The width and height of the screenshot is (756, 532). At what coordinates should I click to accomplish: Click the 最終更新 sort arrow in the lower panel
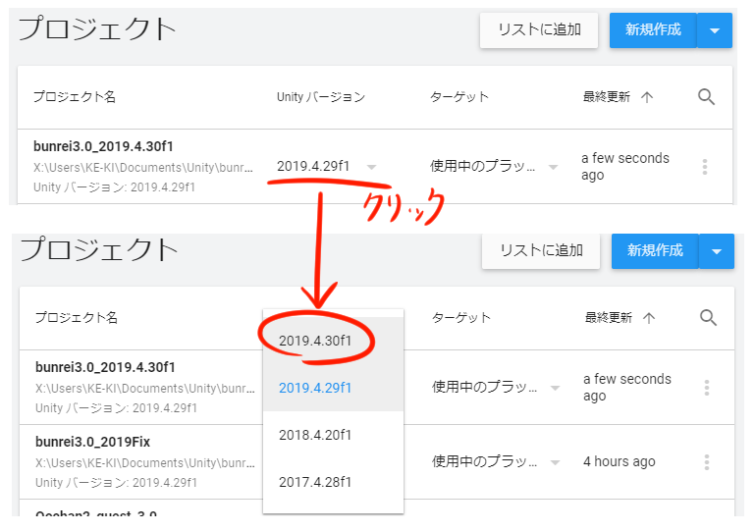649,317
